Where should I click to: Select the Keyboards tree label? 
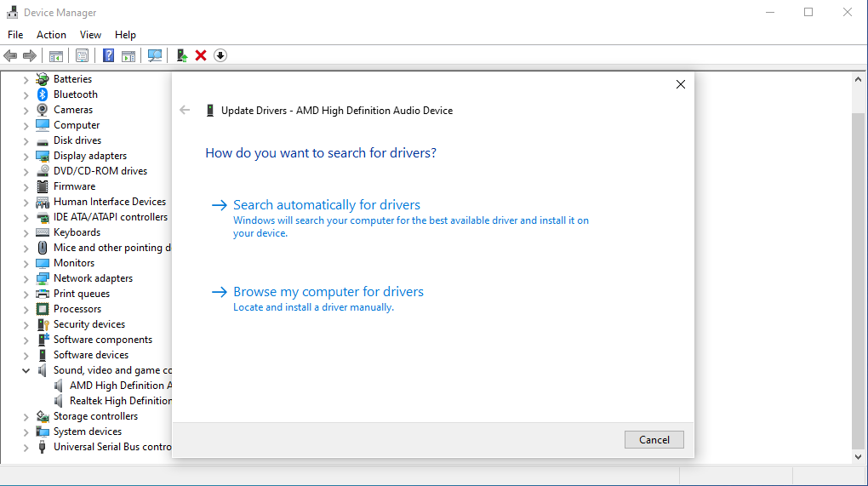point(77,232)
